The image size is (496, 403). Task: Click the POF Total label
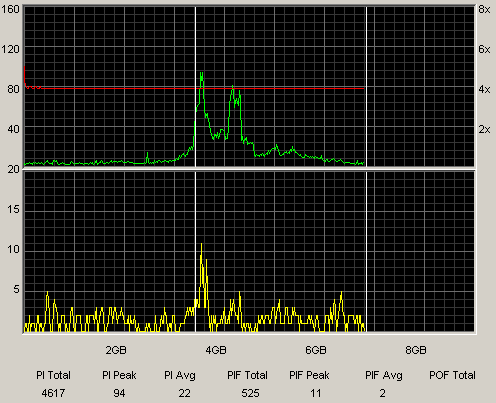(x=452, y=375)
